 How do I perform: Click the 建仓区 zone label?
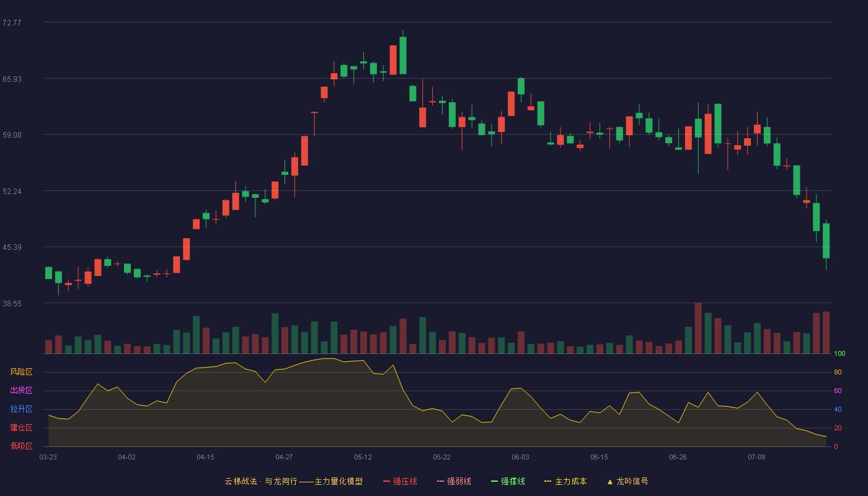click(x=21, y=428)
